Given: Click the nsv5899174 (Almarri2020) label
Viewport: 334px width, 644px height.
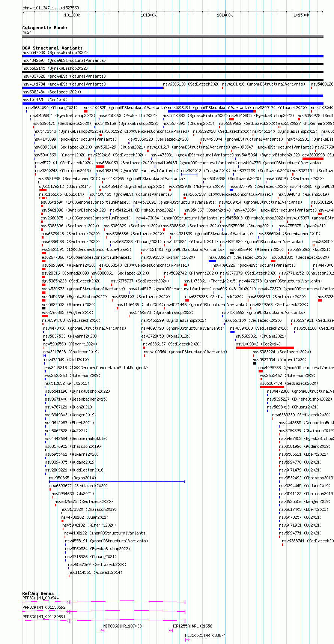Looking at the screenshot, I should [x=280, y=108].
